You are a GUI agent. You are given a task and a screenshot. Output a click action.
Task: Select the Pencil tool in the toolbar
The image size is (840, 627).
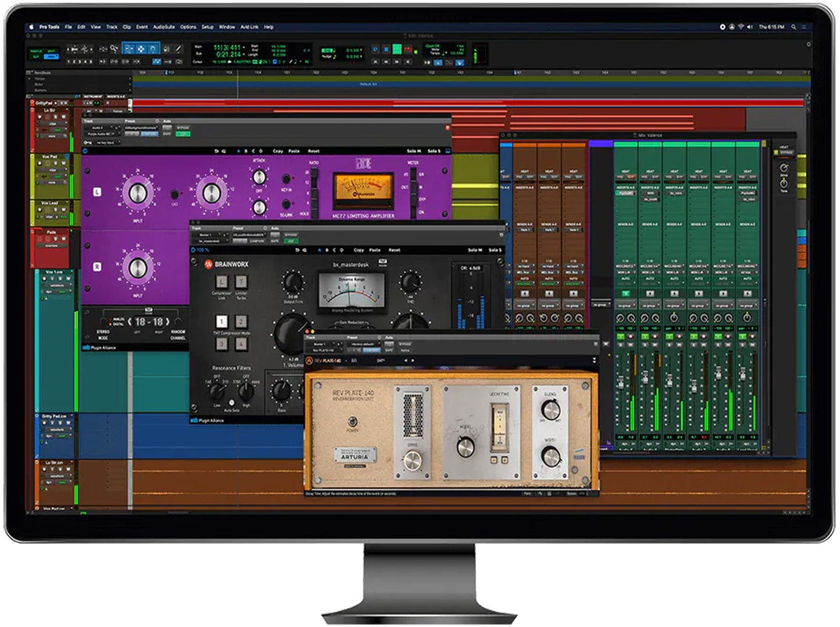click(177, 49)
